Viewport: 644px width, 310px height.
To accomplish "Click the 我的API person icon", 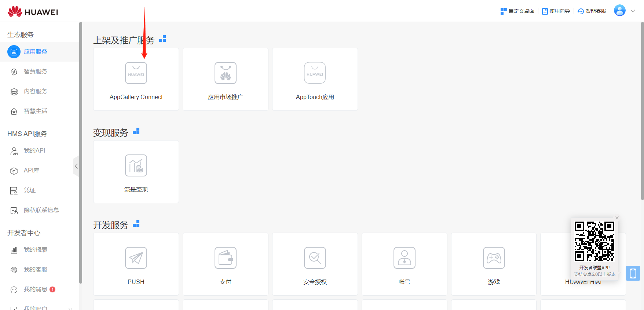I will coord(14,151).
